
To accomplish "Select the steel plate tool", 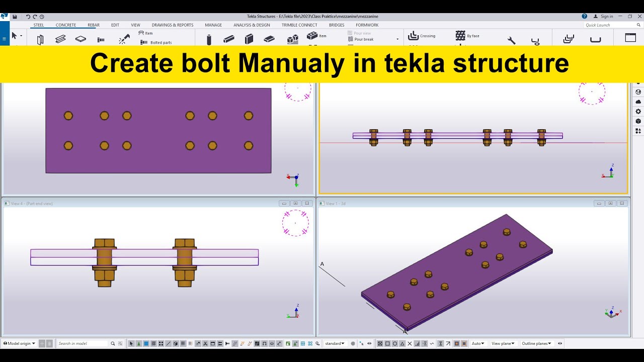I will [x=80, y=39].
